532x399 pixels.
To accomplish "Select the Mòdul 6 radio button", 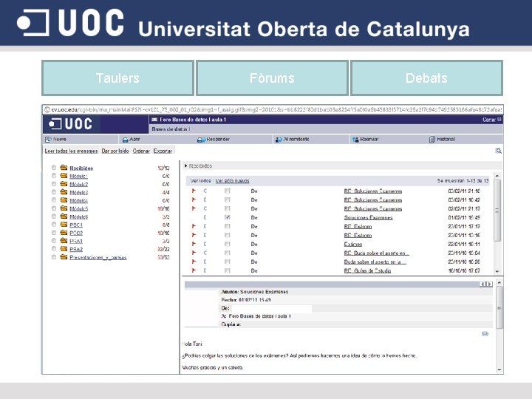I will pyautogui.click(x=54, y=216).
